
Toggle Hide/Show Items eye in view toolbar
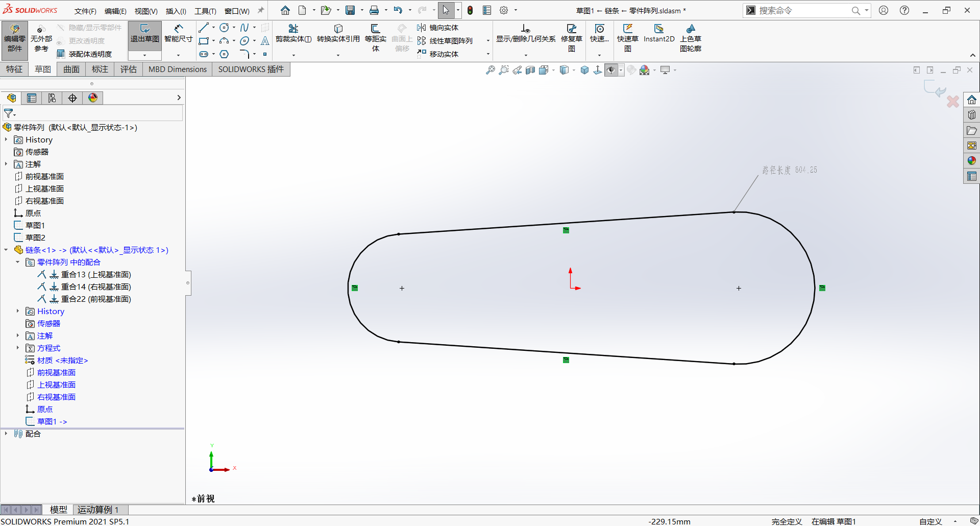point(611,70)
